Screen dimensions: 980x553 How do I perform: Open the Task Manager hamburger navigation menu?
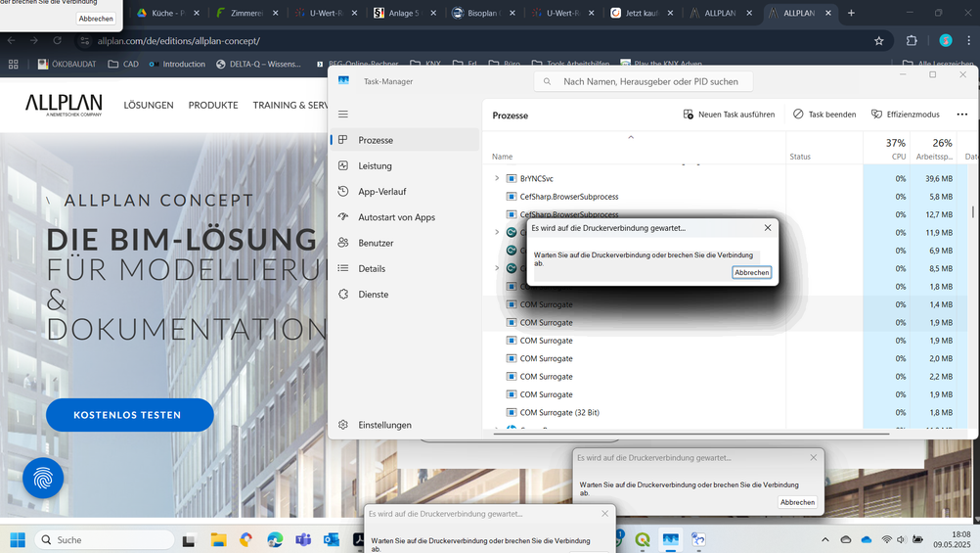tap(343, 114)
